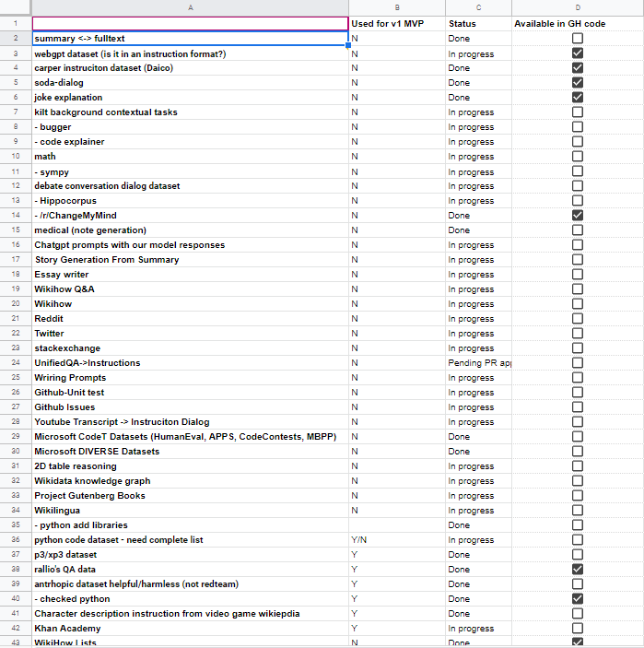Check the antrhopic dataset helpful/harmless checkbox
Viewport: 644px width, 648px height.
pos(577,584)
